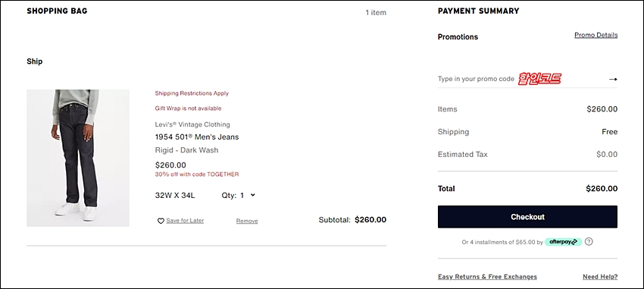This screenshot has width=644, height=289.
Task: Click the red Korean promo code label
Action: coord(539,79)
